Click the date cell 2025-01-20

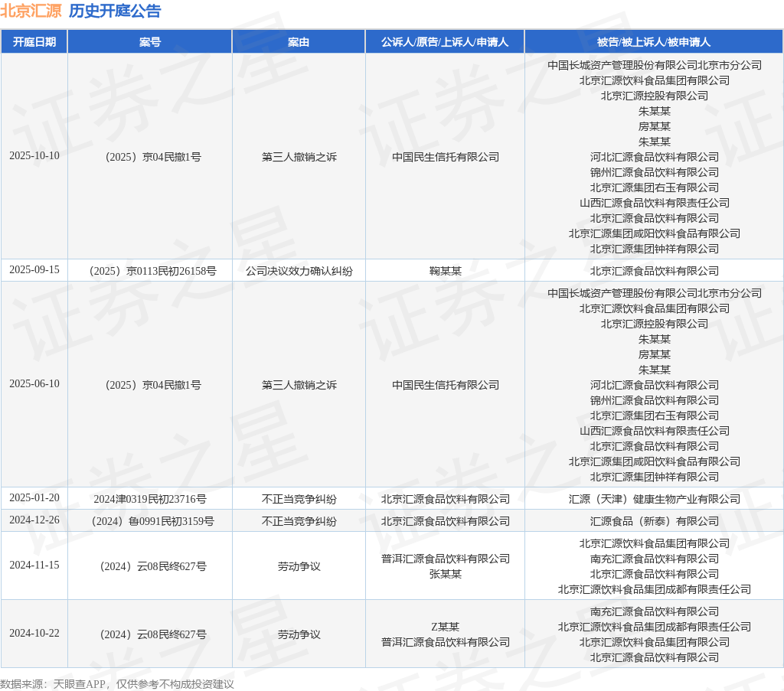click(x=34, y=497)
